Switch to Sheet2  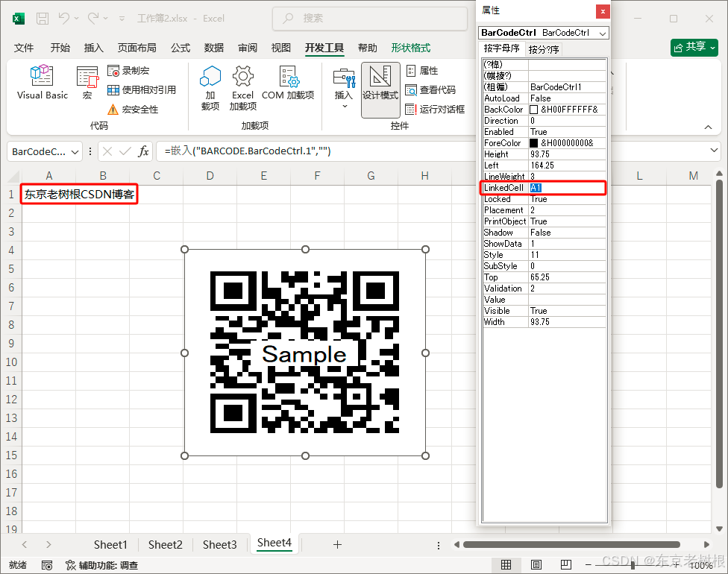pyautogui.click(x=166, y=544)
